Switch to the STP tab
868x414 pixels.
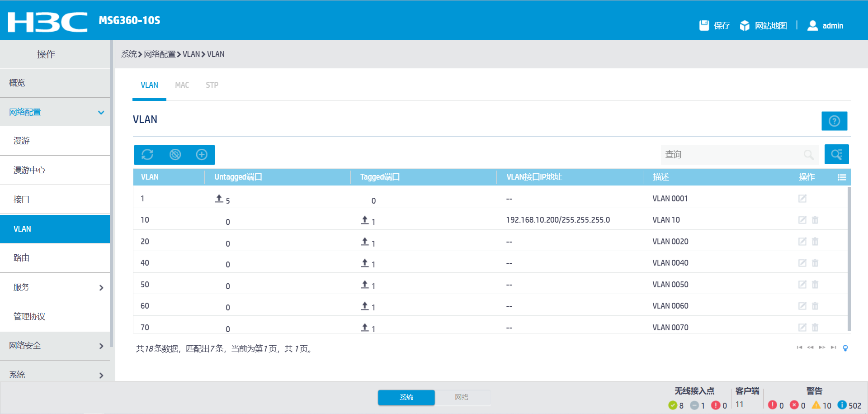[212, 85]
